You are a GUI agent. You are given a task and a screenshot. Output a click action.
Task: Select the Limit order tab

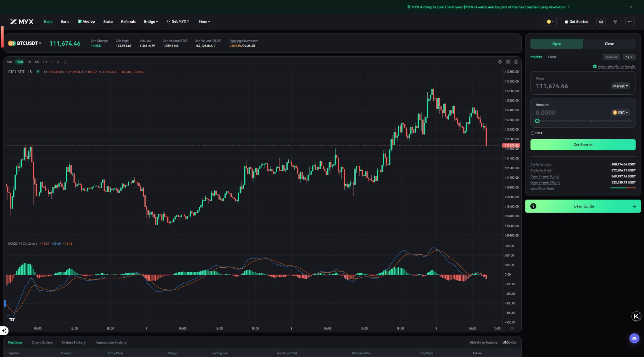(x=552, y=57)
